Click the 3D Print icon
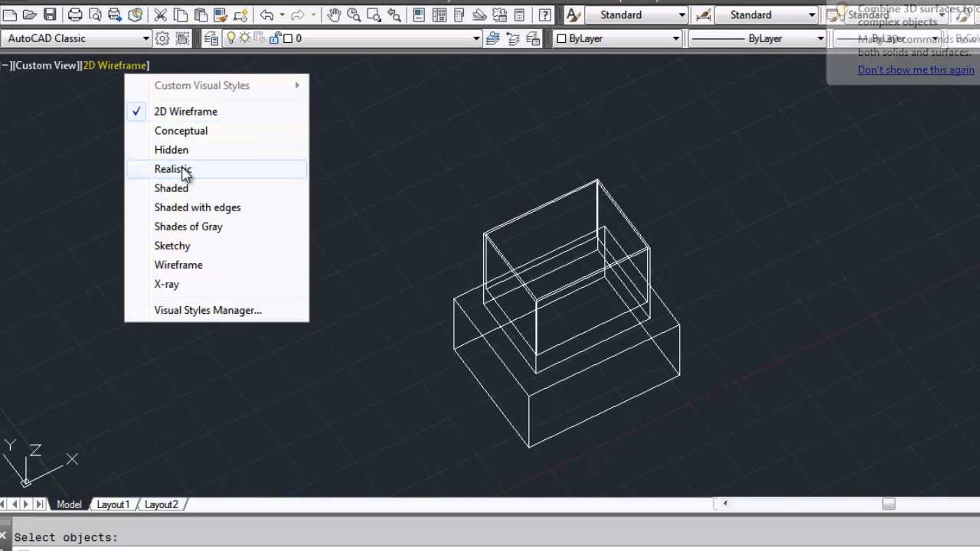 point(135,15)
